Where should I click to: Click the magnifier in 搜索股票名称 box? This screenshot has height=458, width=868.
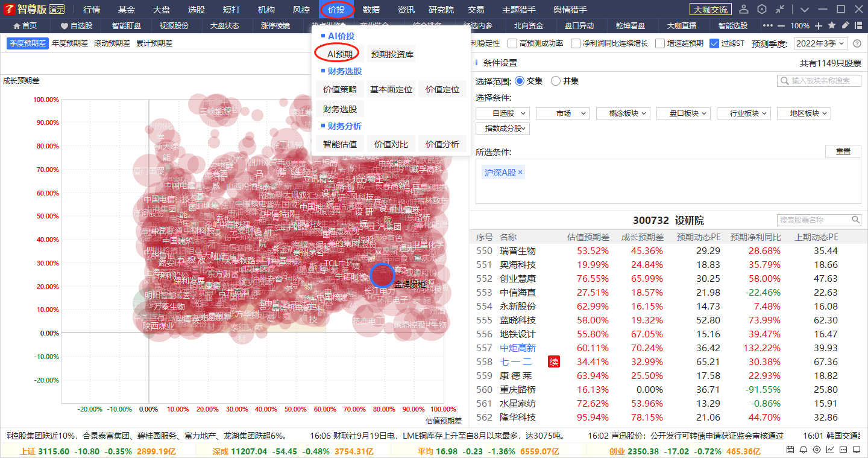point(856,220)
